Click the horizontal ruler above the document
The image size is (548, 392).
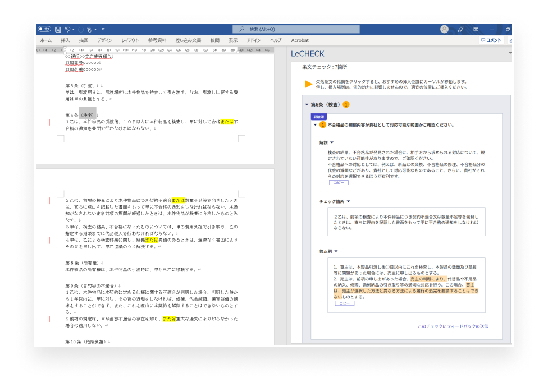(x=155, y=50)
